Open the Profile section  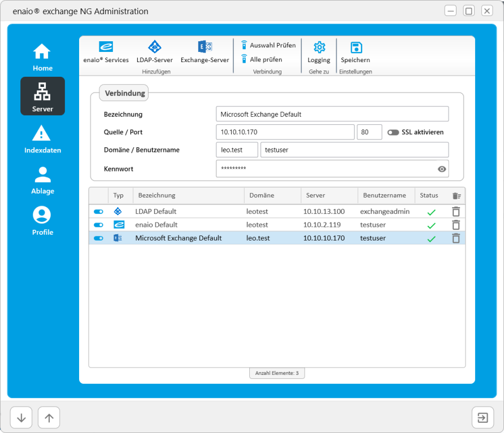[x=42, y=221]
